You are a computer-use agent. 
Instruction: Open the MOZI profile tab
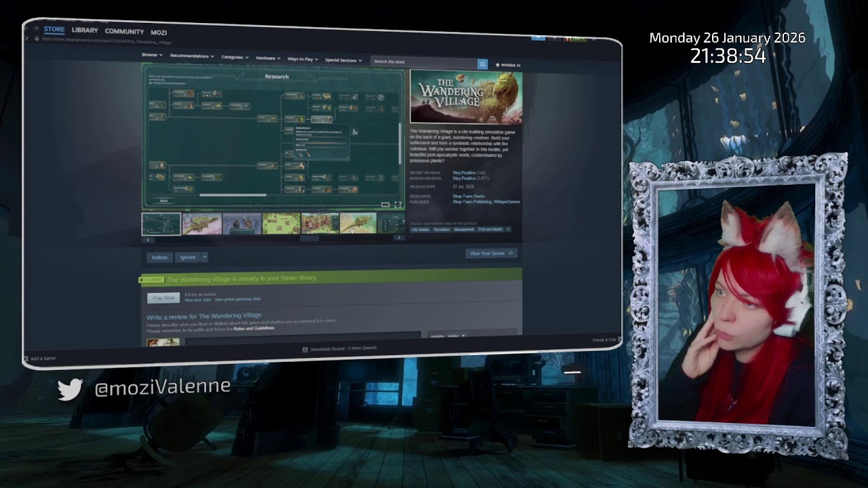pos(159,33)
